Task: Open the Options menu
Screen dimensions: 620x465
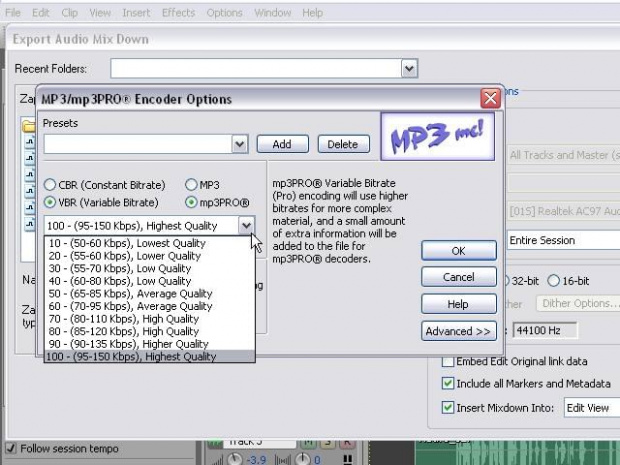Action: tap(224, 13)
